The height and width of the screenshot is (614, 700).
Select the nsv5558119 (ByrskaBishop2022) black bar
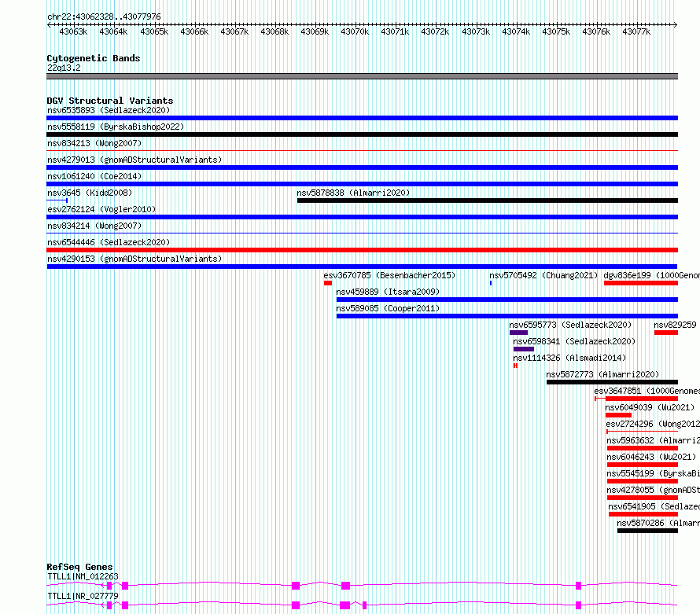point(362,134)
